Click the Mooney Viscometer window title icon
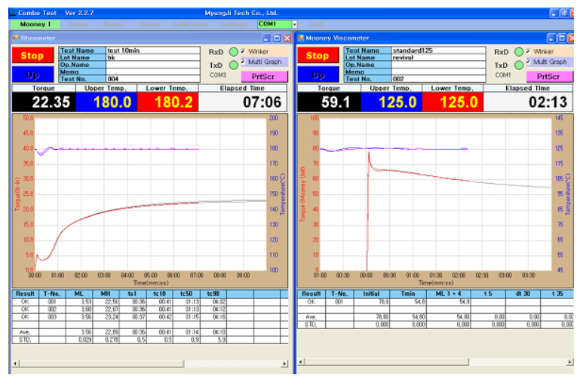Image resolution: width=580 pixels, height=384 pixels. pos(301,38)
